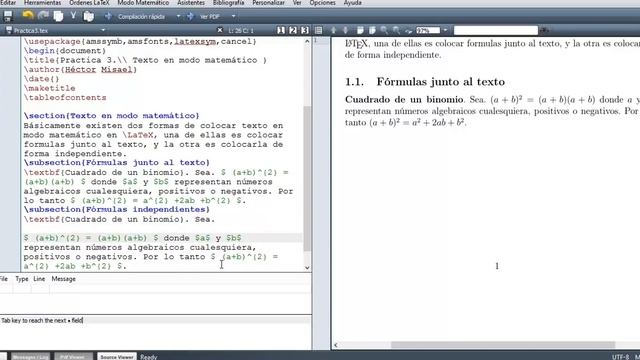The image size is (640, 360).
Task: Open the Compilación rápida command dropdown
Action: 178,16
